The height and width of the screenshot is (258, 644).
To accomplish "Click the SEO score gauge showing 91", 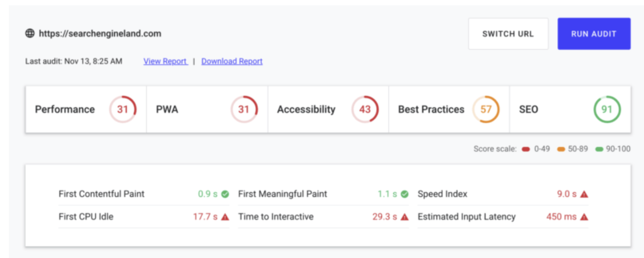I will 607,109.
